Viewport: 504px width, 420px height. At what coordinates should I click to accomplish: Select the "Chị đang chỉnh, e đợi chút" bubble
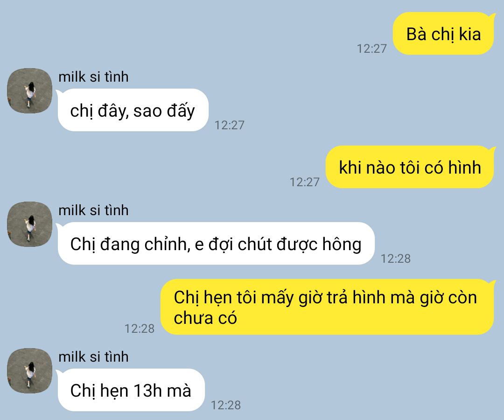click(x=215, y=243)
